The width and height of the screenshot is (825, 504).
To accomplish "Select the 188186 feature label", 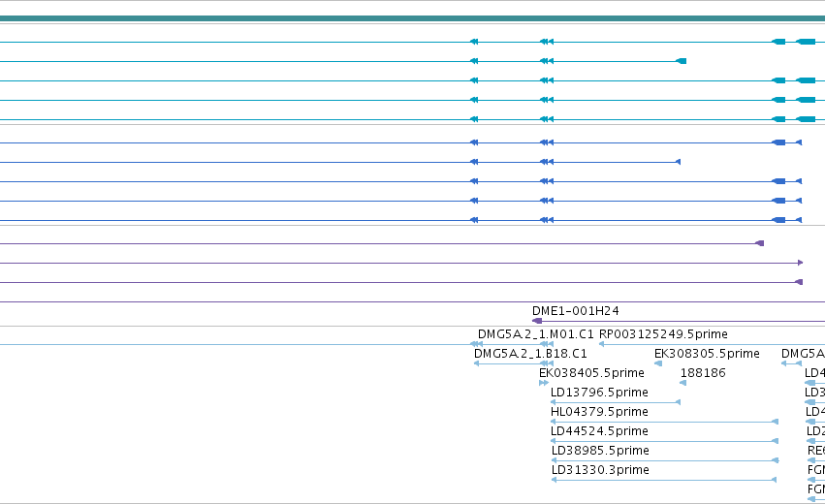I will click(703, 373).
